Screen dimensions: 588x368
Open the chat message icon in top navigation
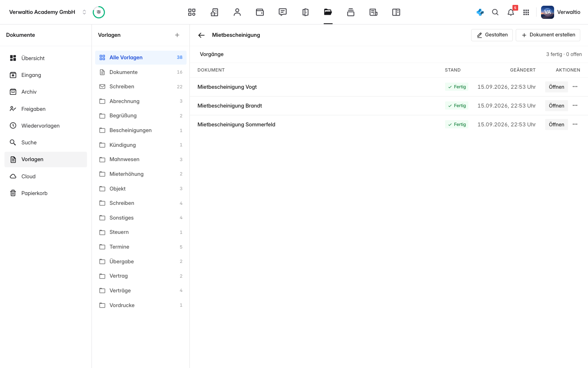pyautogui.click(x=283, y=12)
